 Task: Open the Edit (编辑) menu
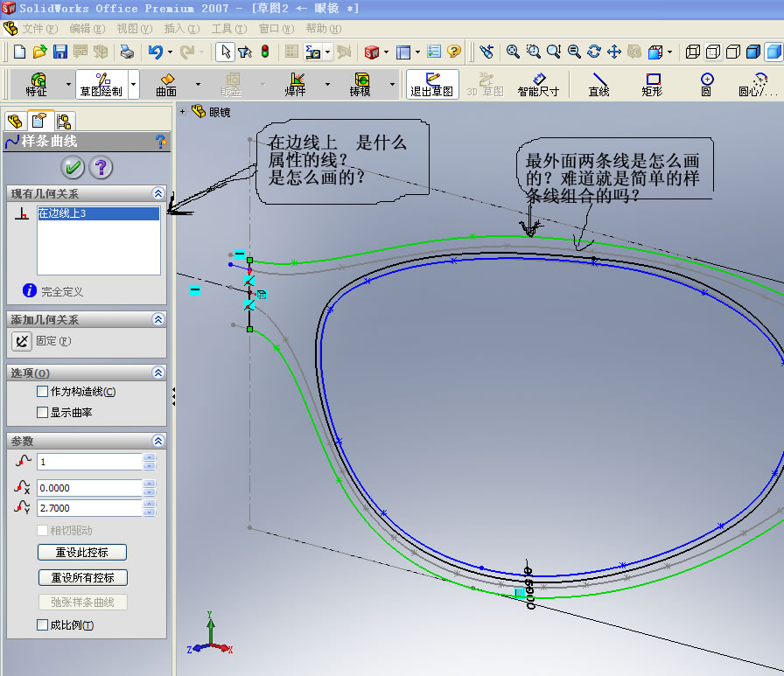tap(87, 29)
